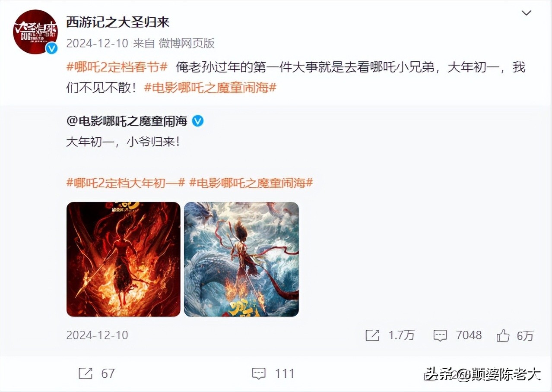
Task: View the blue dragon sea poster thumbnail
Action: [241, 259]
